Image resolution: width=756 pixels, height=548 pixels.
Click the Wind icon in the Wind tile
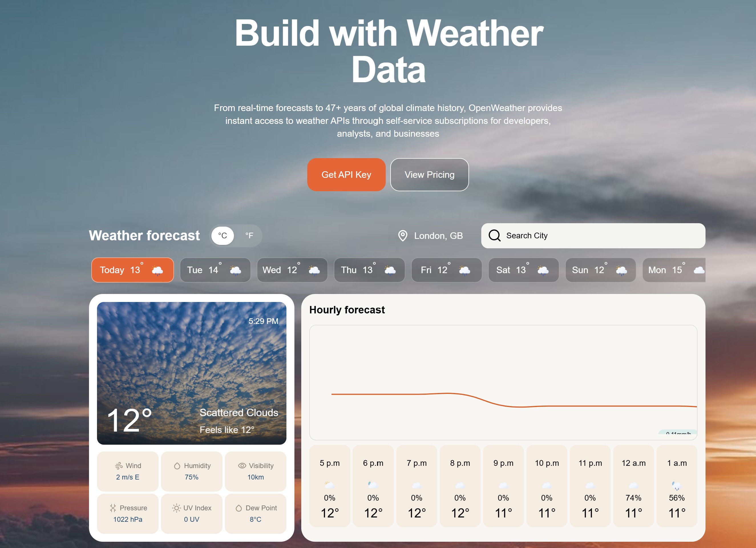point(119,466)
